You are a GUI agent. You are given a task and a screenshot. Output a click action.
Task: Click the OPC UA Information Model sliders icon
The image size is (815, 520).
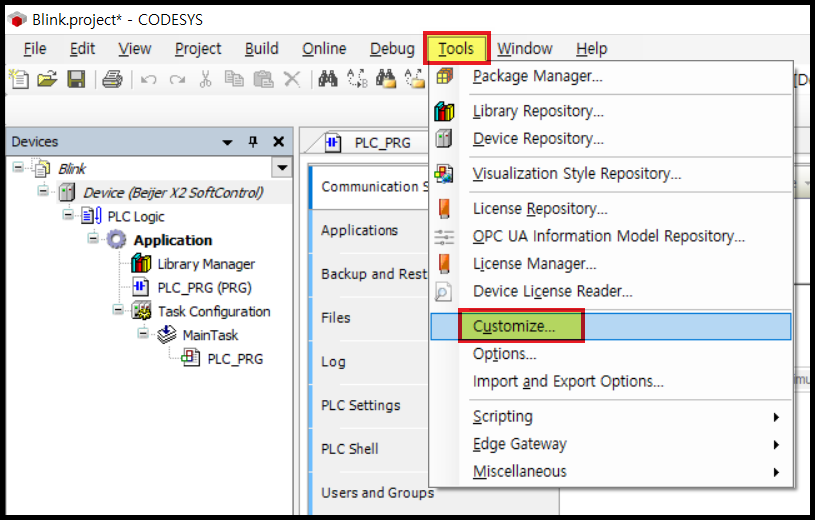[444, 237]
